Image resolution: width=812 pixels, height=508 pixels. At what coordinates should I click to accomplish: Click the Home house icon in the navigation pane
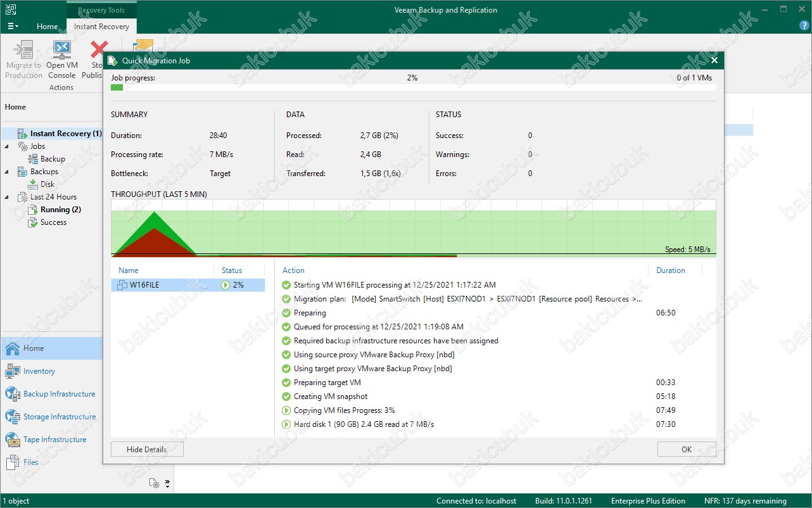tap(13, 348)
